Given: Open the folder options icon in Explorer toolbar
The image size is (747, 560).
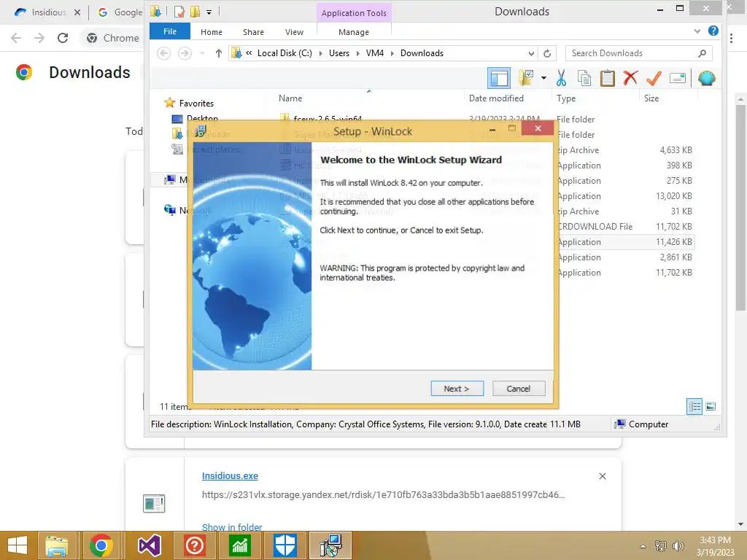Looking at the screenshot, I should click(x=526, y=77).
